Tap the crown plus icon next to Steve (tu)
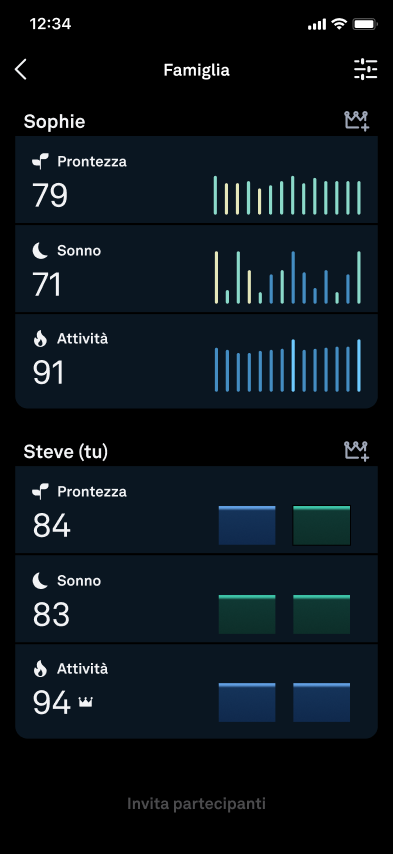 357,451
